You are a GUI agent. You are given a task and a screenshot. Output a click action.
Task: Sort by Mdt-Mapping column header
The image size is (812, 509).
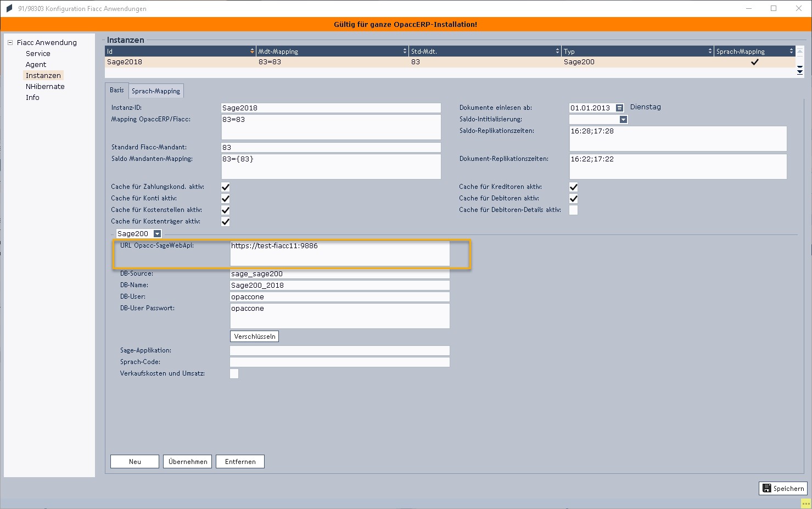(333, 51)
